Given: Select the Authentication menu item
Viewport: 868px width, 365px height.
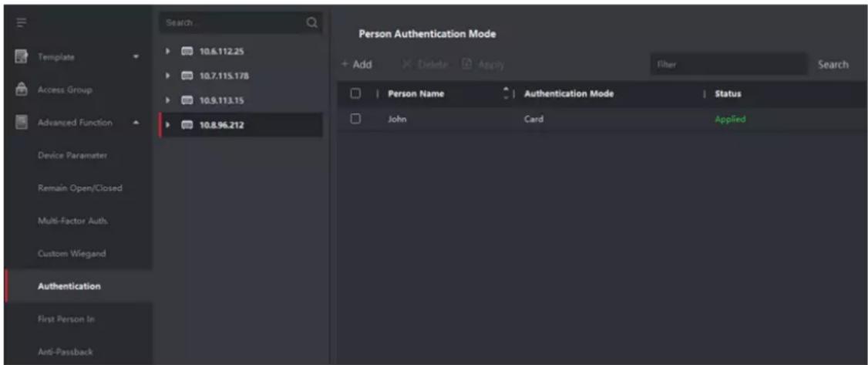Looking at the screenshot, I should click(x=78, y=286).
